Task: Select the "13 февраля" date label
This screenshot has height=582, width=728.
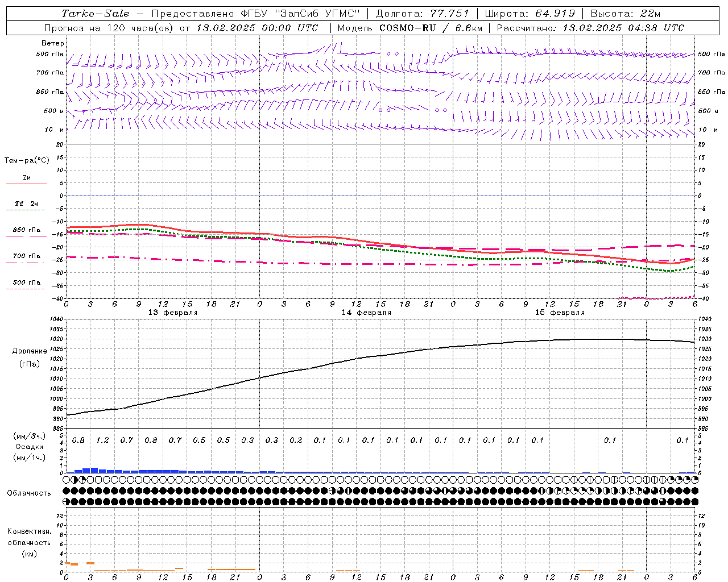Action: coord(173,313)
